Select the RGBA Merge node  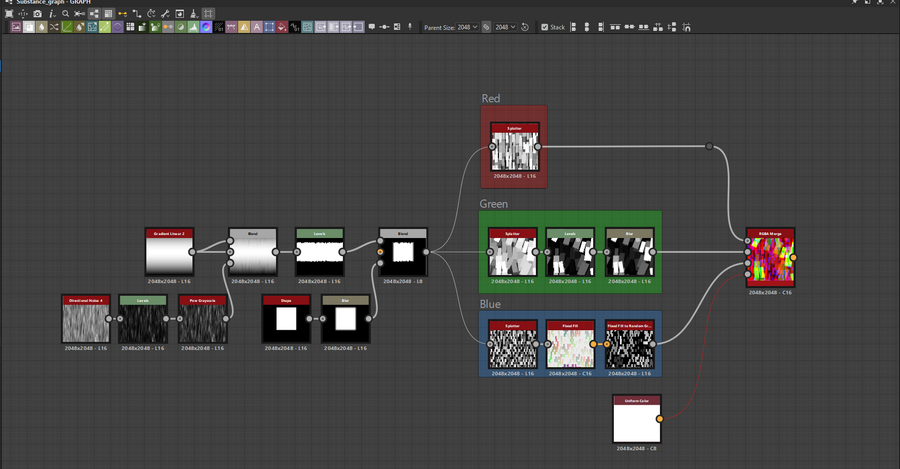[769, 260]
